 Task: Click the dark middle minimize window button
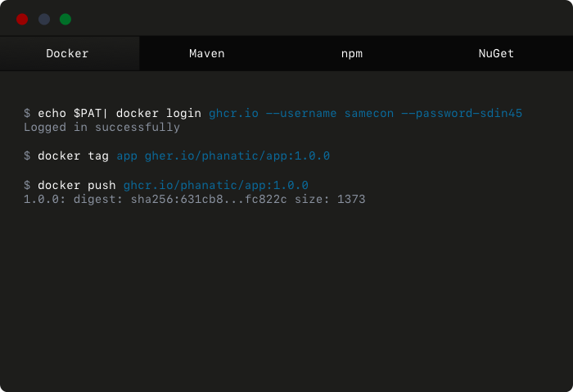[44, 19]
